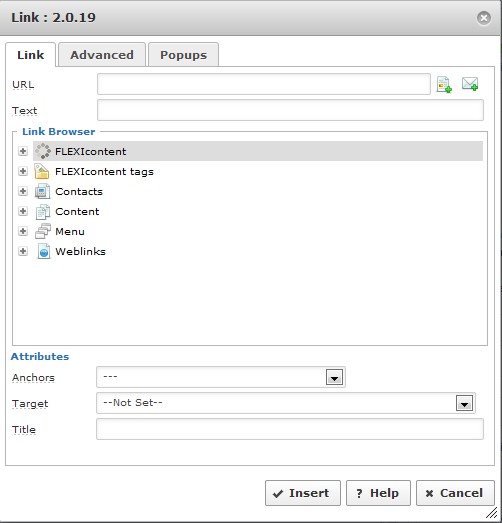Screen dimensions: 502x523
Task: Click the Insert button
Action: (x=303, y=493)
